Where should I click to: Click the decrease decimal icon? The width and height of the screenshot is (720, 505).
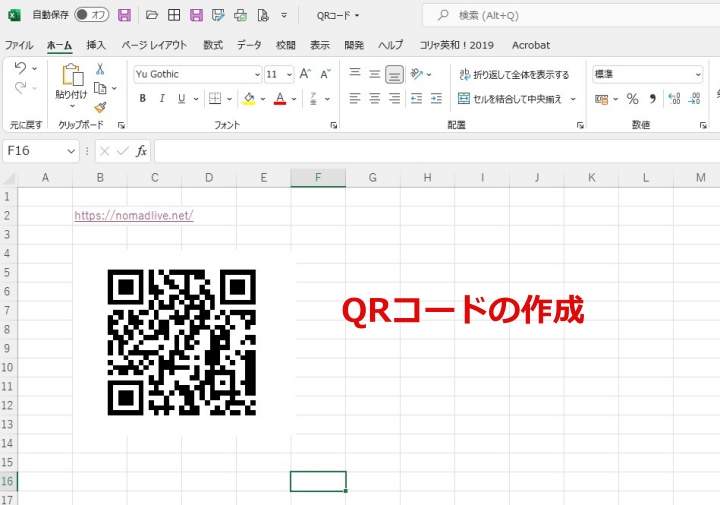(x=694, y=99)
